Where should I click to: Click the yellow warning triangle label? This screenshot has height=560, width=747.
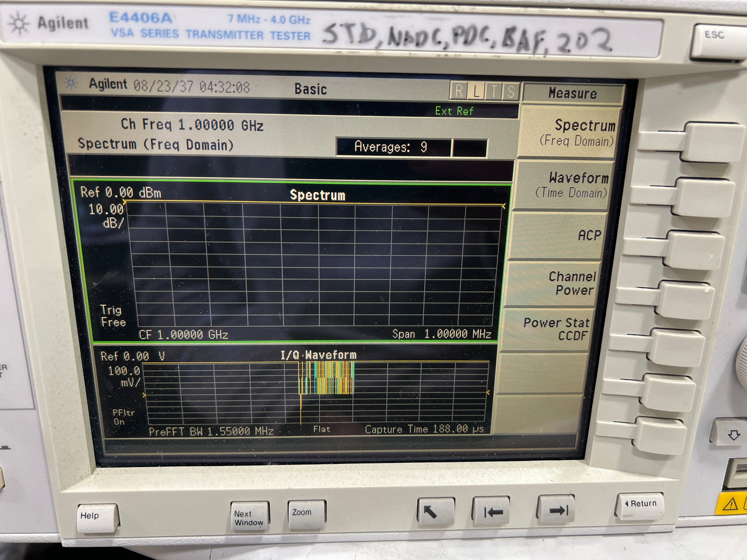[730, 504]
